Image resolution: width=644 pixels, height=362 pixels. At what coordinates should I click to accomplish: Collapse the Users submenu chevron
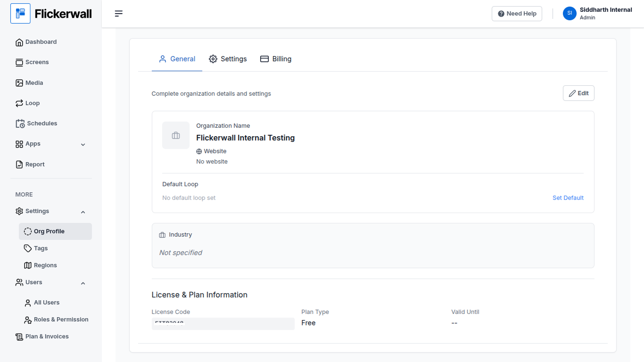(x=83, y=283)
